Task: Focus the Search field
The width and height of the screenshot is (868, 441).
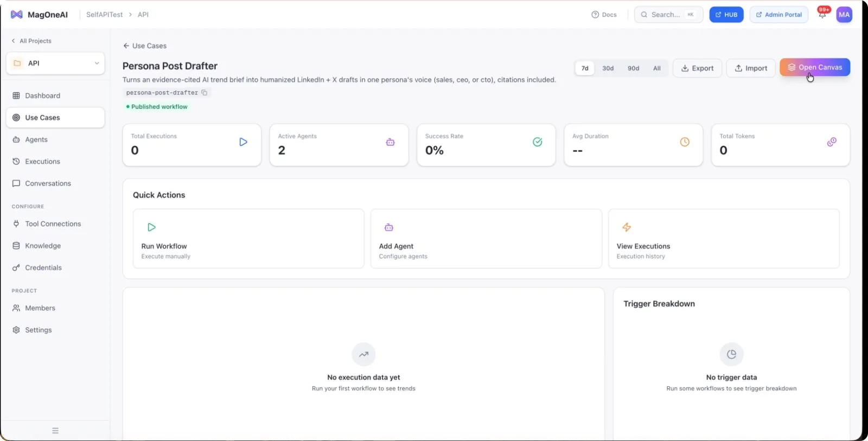Action: point(668,15)
